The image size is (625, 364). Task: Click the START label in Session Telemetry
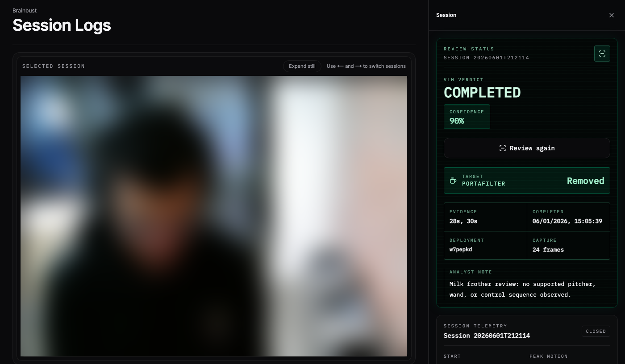point(452,356)
